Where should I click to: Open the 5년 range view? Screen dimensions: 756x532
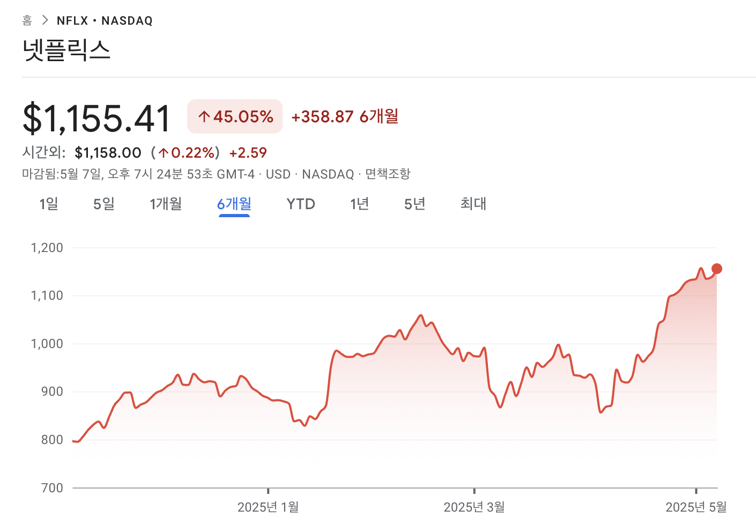[414, 204]
